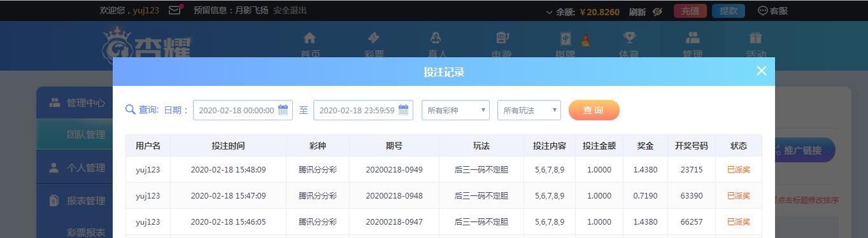The width and height of the screenshot is (868, 238).
Task: Click the 充值 recharge button
Action: [690, 11]
